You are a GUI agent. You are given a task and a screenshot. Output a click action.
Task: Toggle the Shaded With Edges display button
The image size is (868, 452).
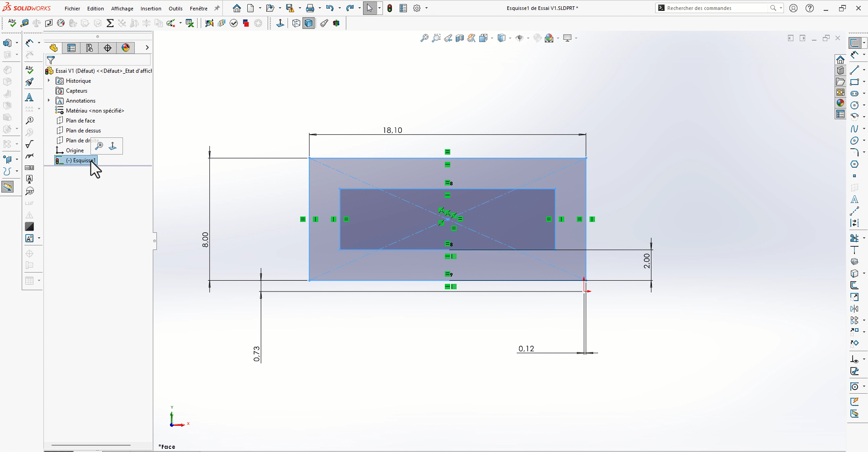pos(309,23)
